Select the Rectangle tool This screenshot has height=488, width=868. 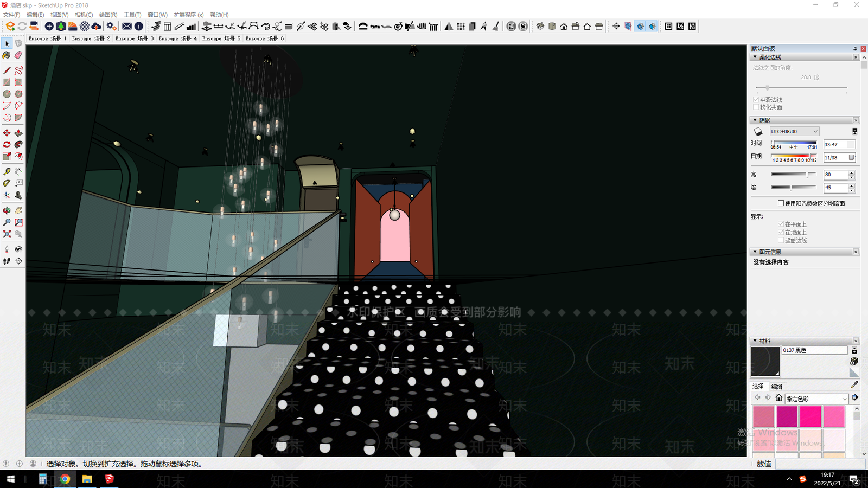tap(7, 82)
